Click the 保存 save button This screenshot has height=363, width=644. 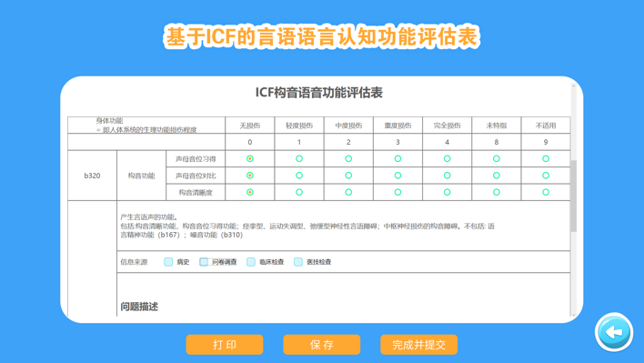[322, 345]
